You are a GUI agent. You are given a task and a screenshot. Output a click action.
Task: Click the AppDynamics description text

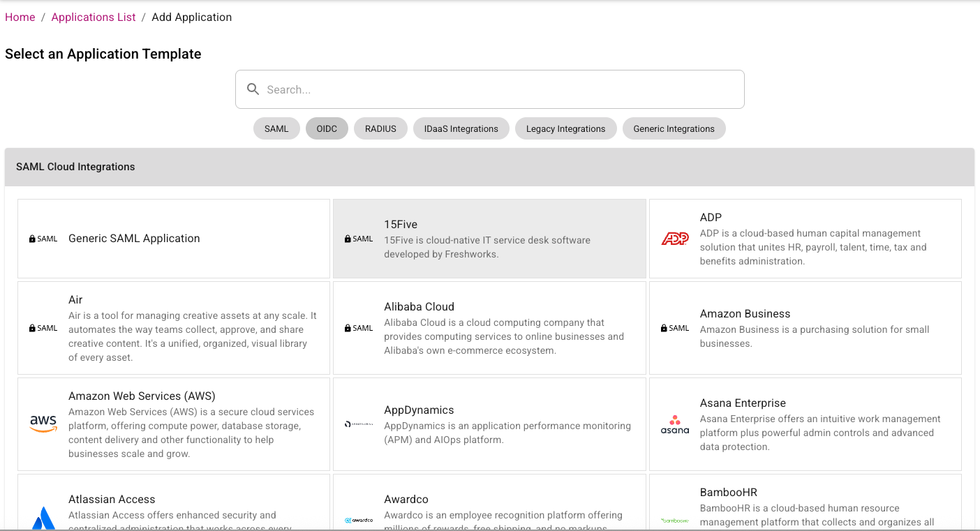tap(507, 433)
